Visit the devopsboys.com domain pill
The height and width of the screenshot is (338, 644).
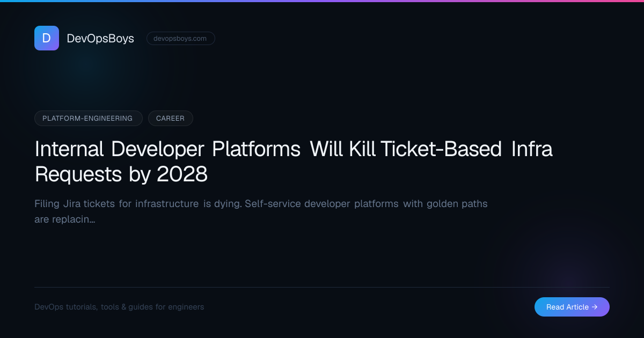180,38
